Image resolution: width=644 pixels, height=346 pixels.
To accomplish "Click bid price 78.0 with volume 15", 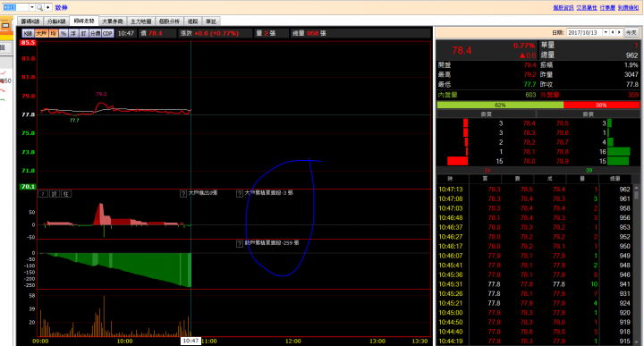I will 529,162.
